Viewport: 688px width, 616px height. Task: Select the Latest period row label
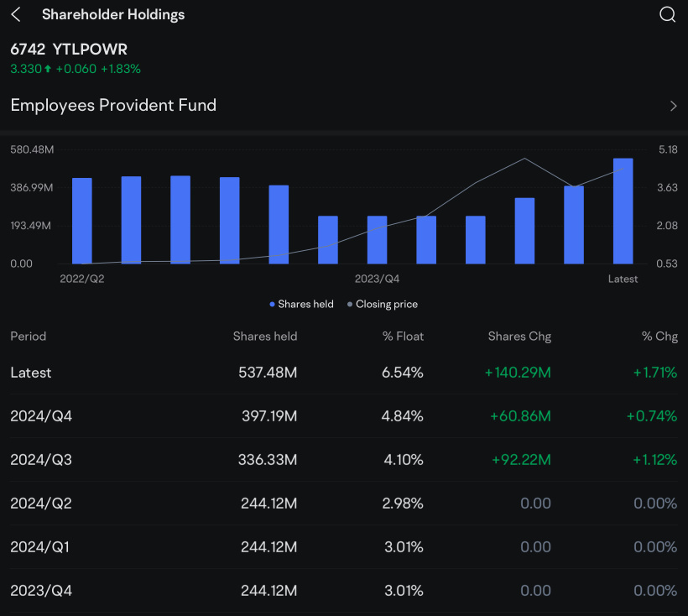click(x=31, y=373)
